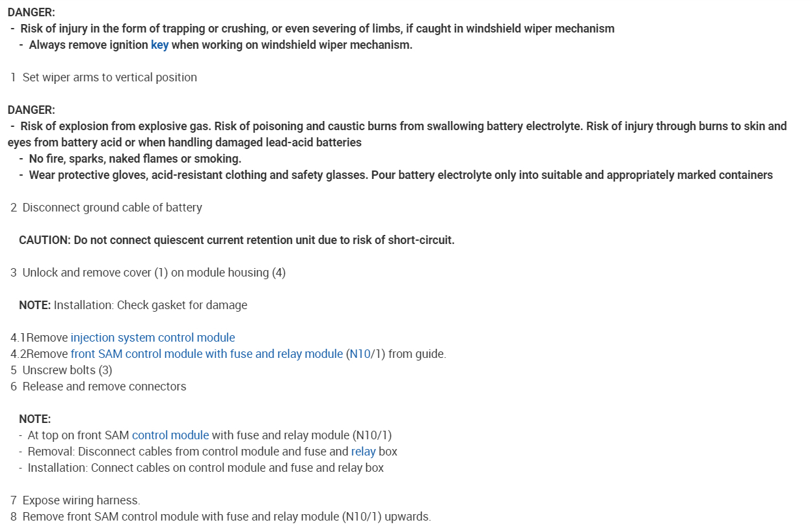
Task: Click the first DANGER heading
Action: 31,12
